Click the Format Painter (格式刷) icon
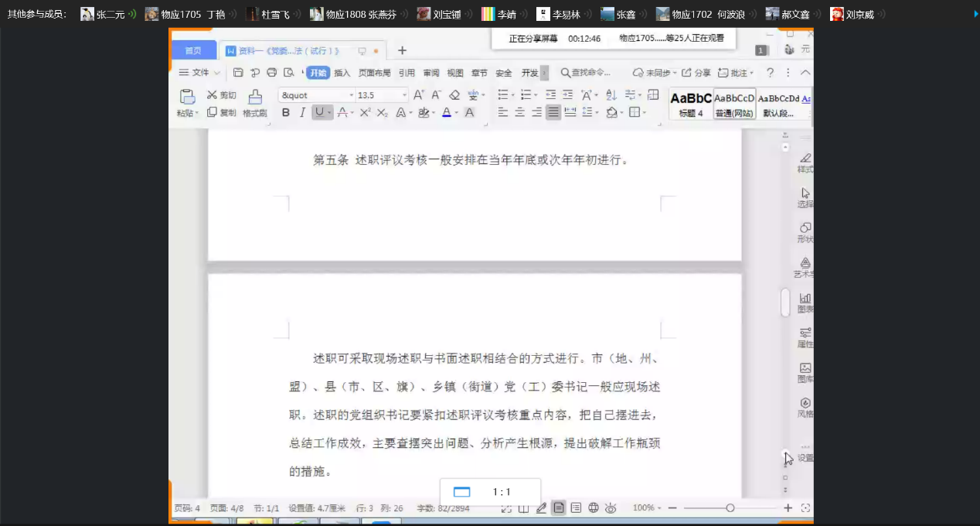This screenshot has width=980, height=526. coord(254,97)
